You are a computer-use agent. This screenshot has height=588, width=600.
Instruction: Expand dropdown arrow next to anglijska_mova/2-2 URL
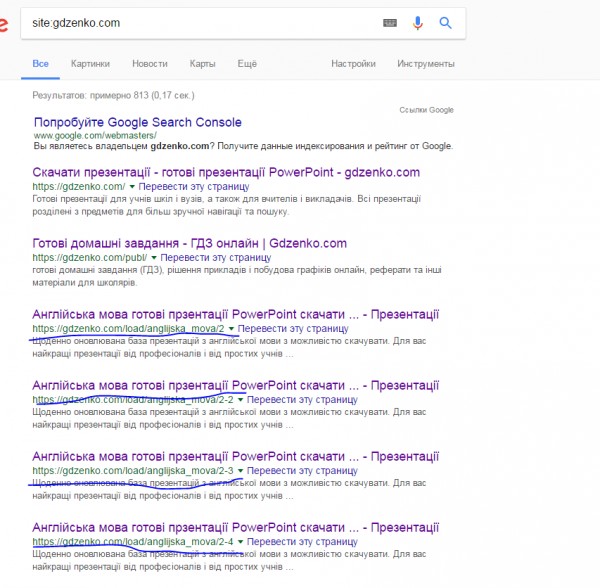click(240, 400)
